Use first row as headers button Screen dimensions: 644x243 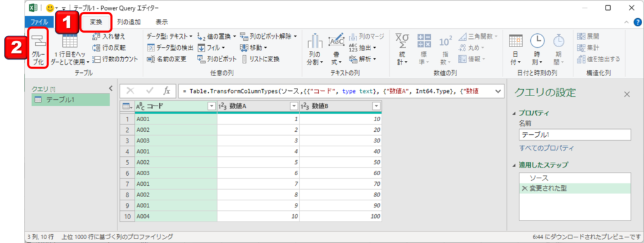tap(69, 48)
